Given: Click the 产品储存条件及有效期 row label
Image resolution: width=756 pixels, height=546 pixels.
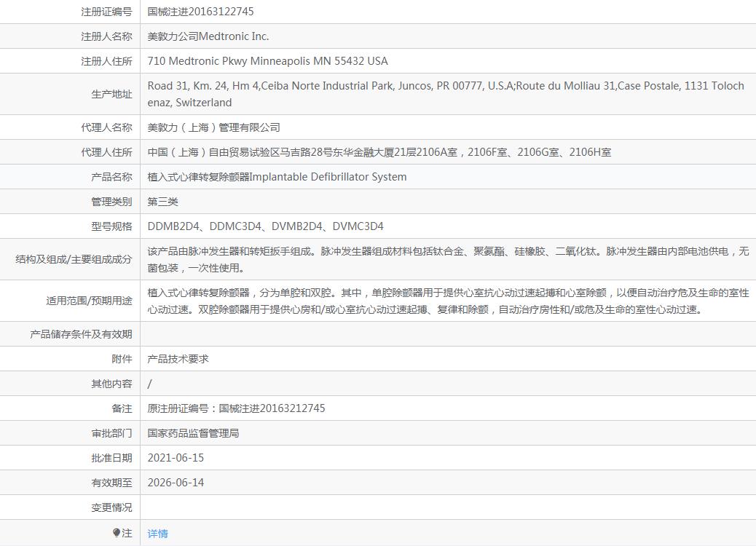Looking at the screenshot, I should point(81,334).
